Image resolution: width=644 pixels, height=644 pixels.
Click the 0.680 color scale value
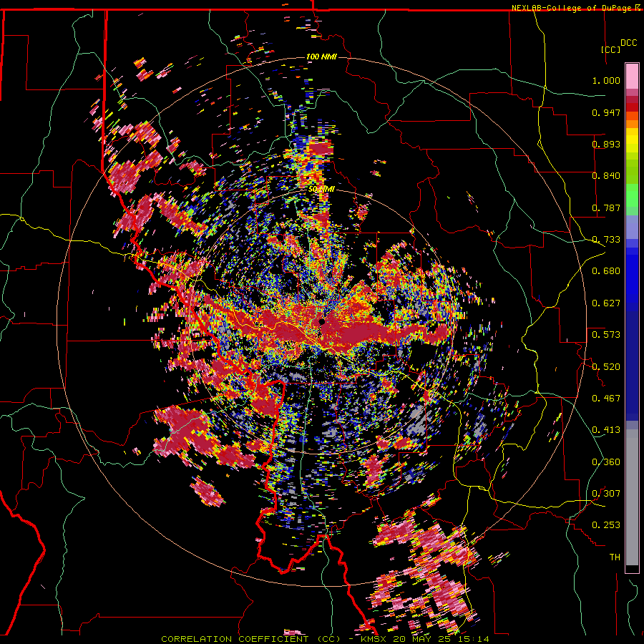click(606, 271)
